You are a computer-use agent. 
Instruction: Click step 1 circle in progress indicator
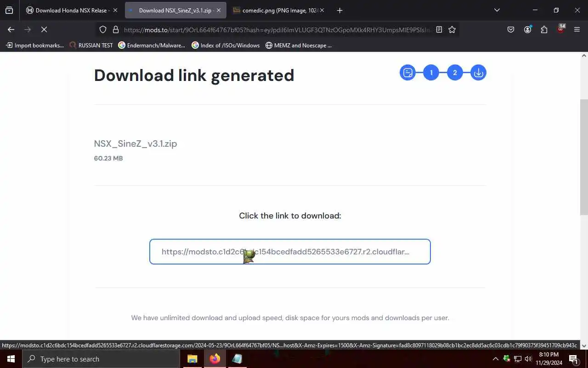(431, 73)
